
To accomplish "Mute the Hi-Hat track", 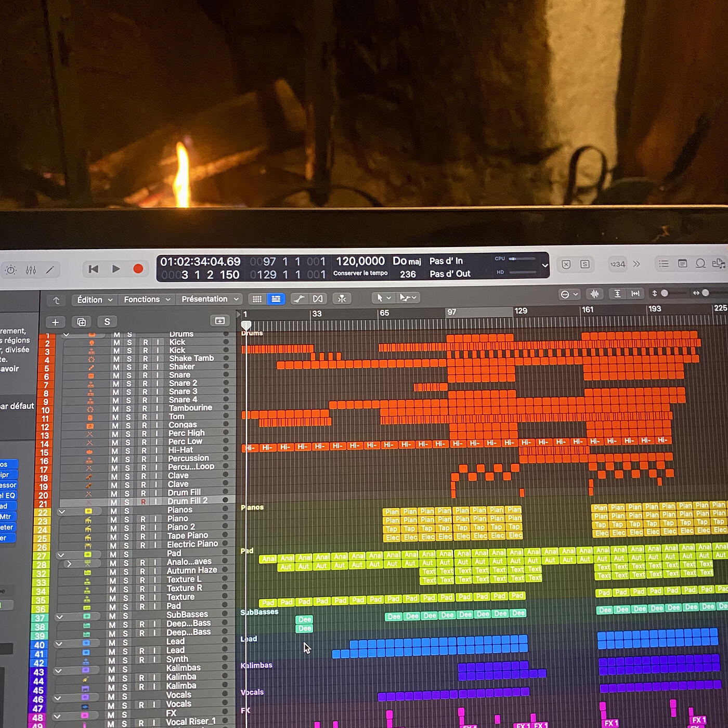I will (x=115, y=451).
